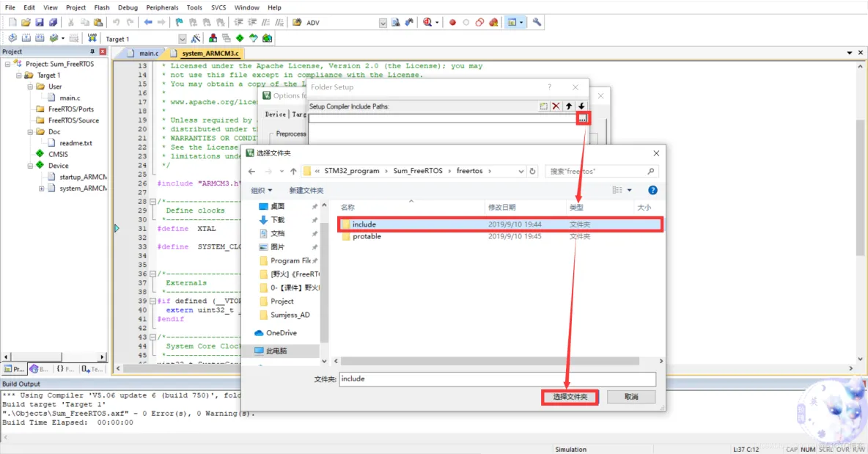Screen dimensions: 868x454
Task: Add a new include path in Folder Setup
Action: coord(543,106)
